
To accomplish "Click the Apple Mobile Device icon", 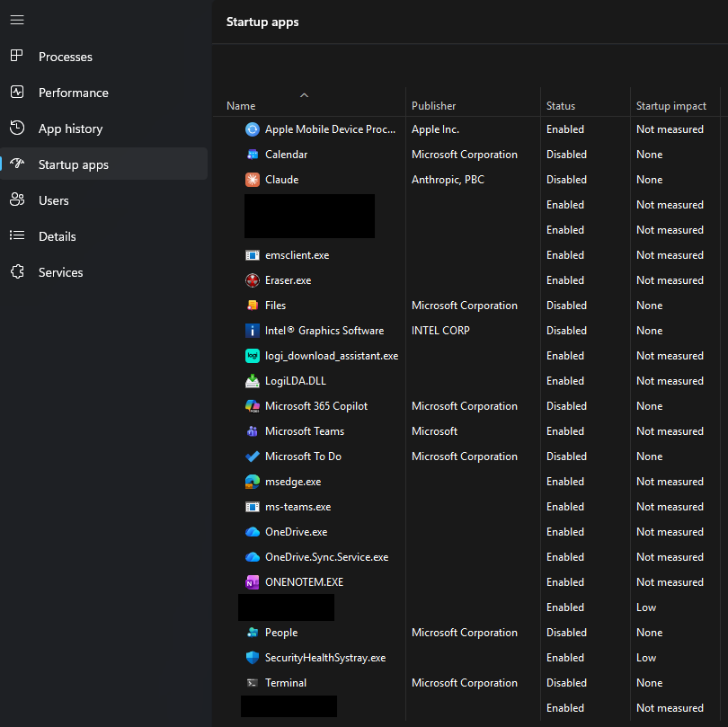I will click(253, 129).
